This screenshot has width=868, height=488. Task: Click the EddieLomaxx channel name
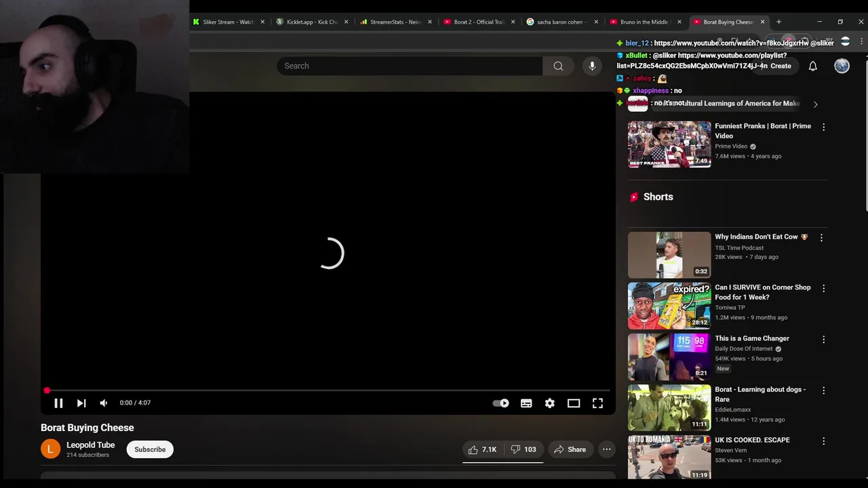pos(733,409)
